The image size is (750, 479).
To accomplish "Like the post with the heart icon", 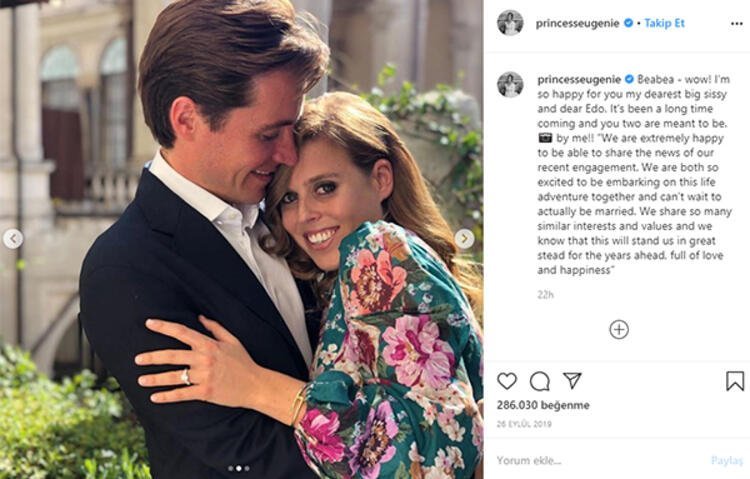I will 507,381.
